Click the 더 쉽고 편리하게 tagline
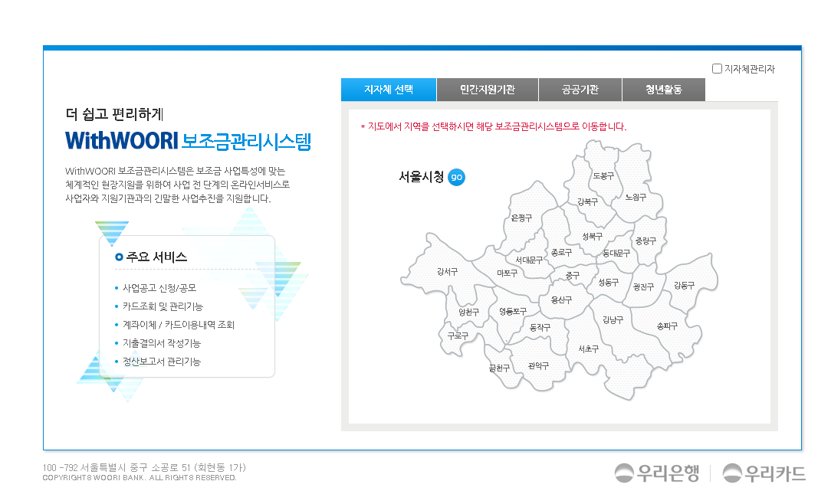The image size is (831, 504). pyautogui.click(x=114, y=114)
